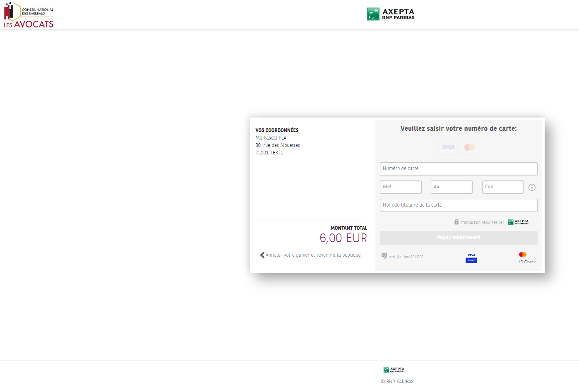Select the Visa card brand icon
The width and height of the screenshot is (579, 392).
(448, 147)
